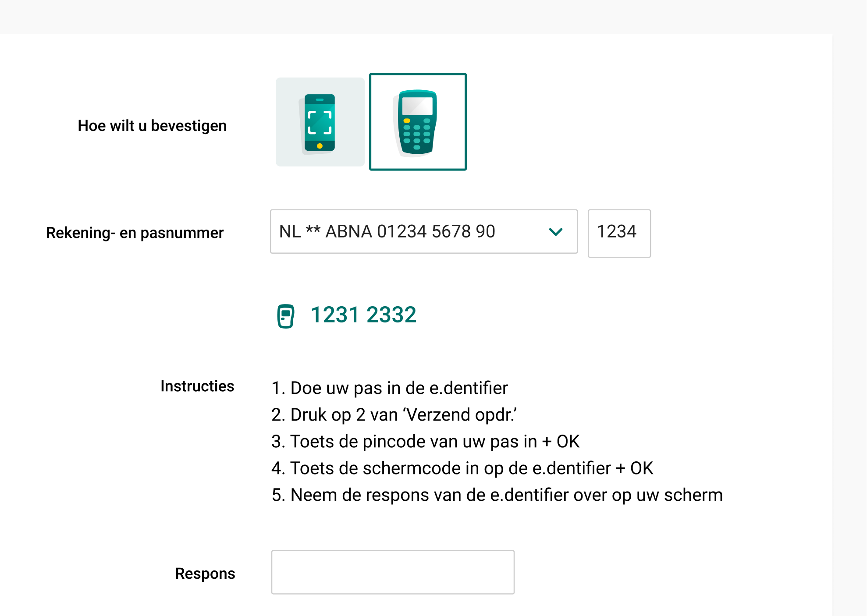Click the pasnummer field showing 1234

[x=619, y=233]
